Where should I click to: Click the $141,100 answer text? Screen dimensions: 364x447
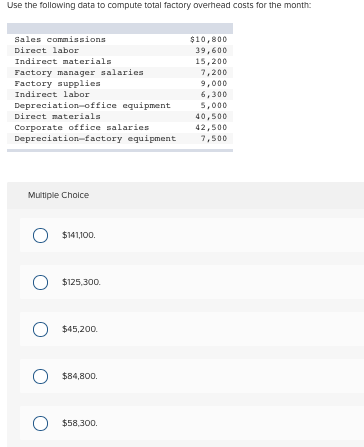pyautogui.click(x=79, y=235)
